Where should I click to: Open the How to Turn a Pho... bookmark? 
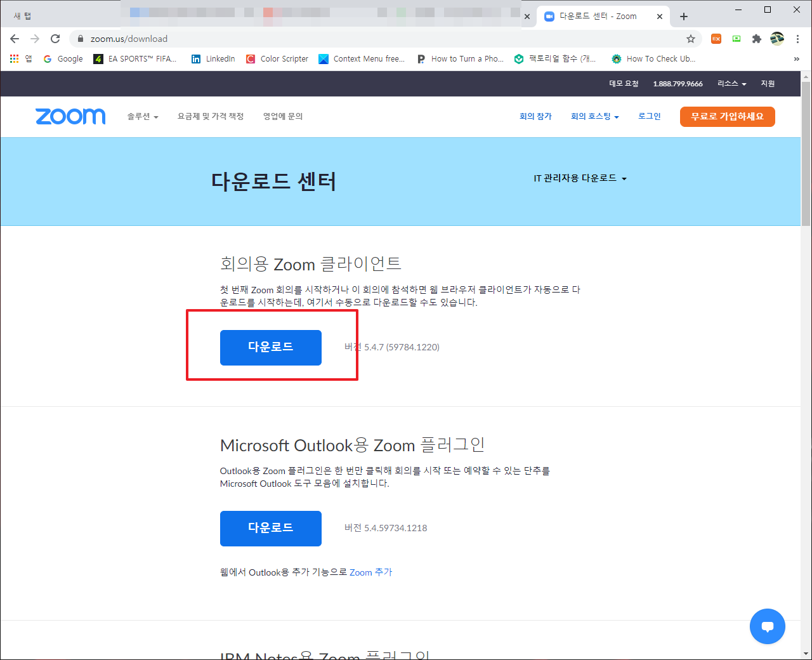tap(461, 58)
